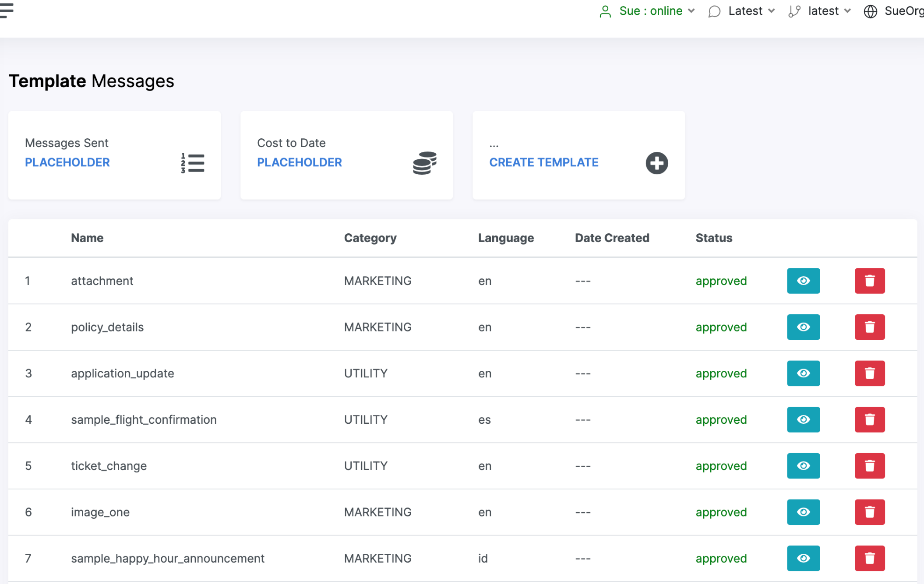
Task: Click the globe organization icon
Action: [871, 11]
